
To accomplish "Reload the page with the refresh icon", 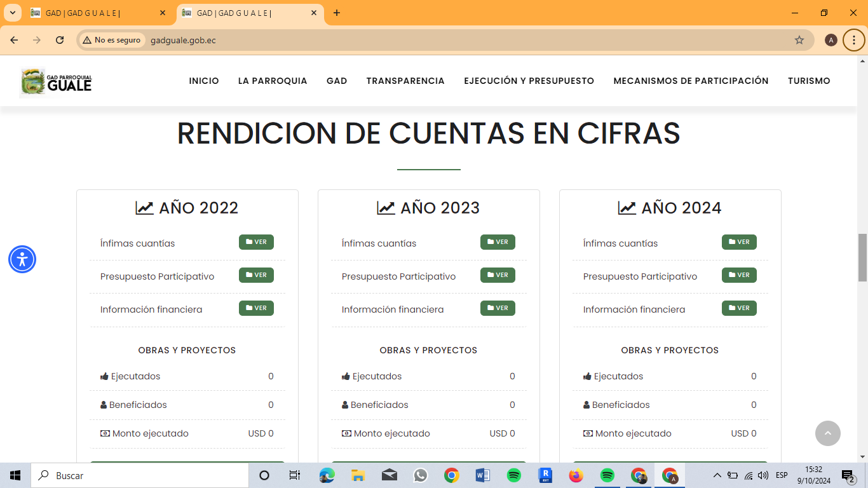I will pos(60,40).
